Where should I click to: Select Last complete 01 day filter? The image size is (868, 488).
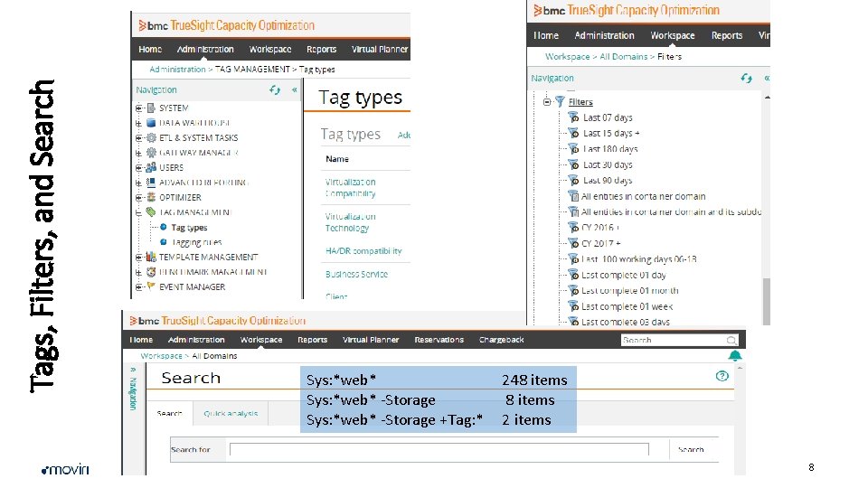point(623,275)
